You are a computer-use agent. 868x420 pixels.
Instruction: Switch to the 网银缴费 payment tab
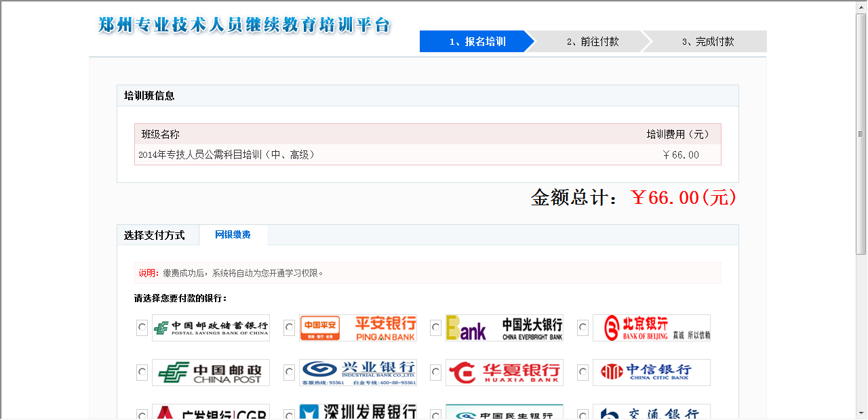pos(233,235)
